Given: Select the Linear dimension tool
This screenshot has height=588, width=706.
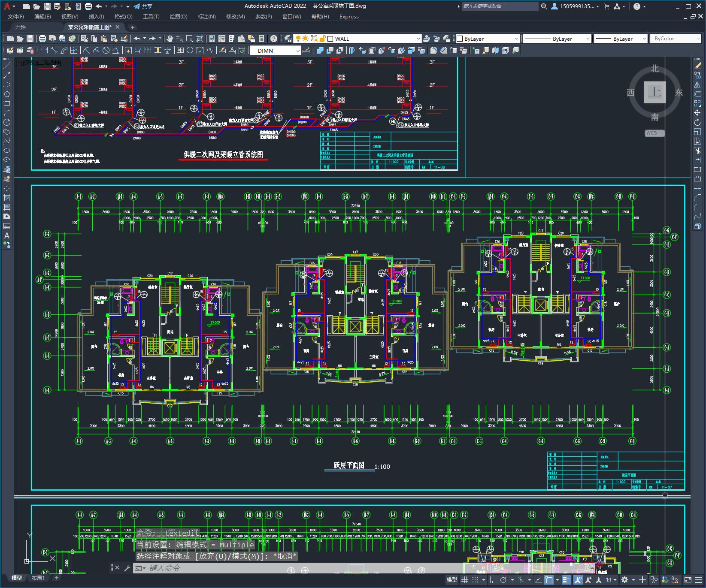Looking at the screenshot, I should pyautogui.click(x=44, y=51).
